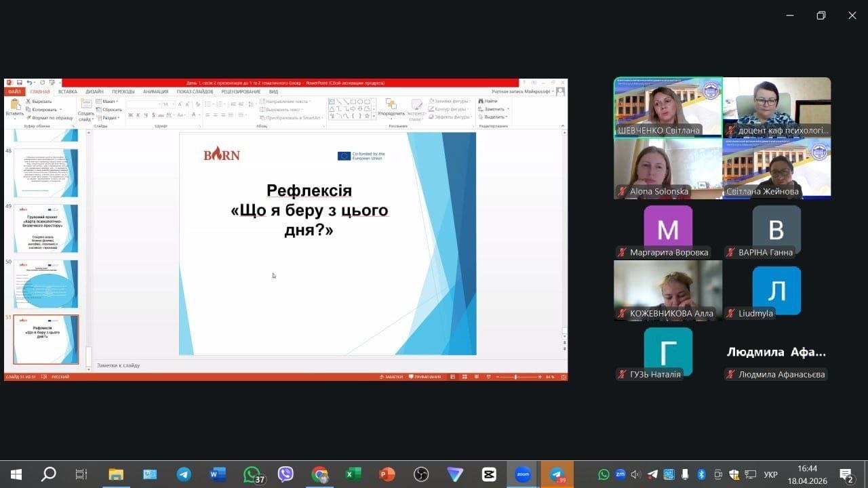The height and width of the screenshot is (488, 868).
Task: Click the Zoom app icon in the taskbar
Action: [x=522, y=474]
